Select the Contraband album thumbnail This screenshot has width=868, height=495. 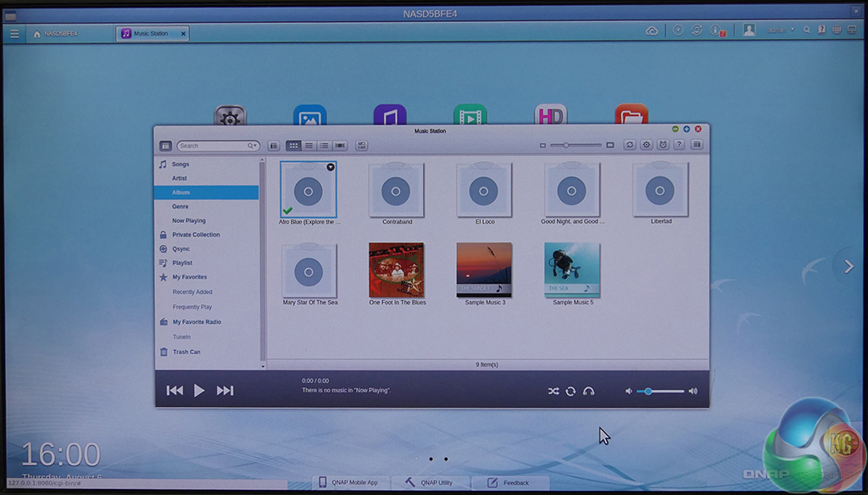coord(396,190)
